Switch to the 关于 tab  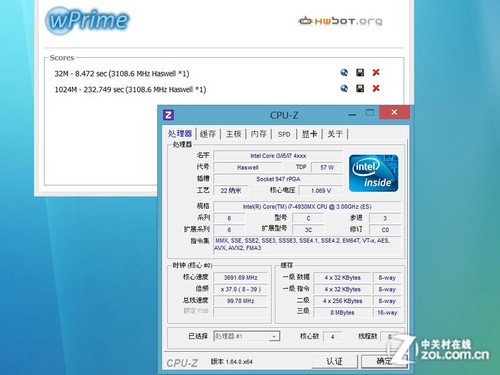point(335,134)
